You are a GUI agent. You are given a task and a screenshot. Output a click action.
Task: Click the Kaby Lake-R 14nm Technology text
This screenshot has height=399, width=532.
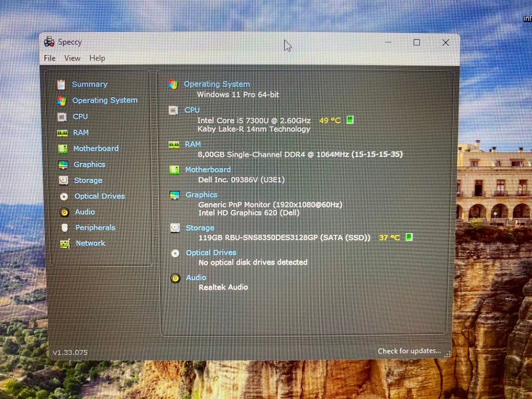(254, 129)
